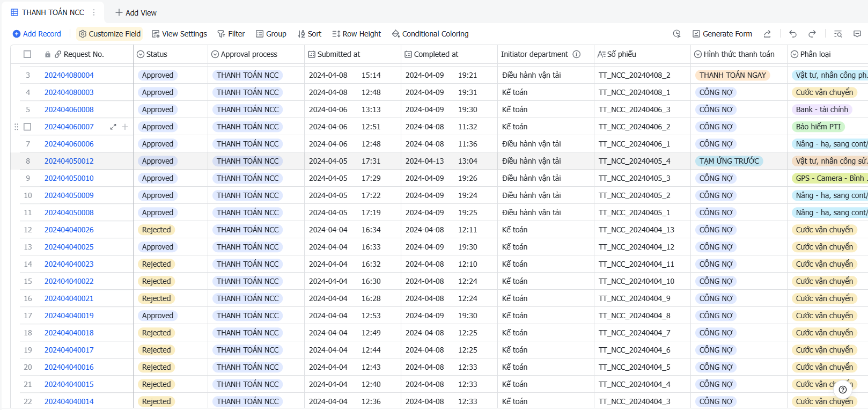Expand record 202404060007 with expand icon
868x410 pixels.
113,127
